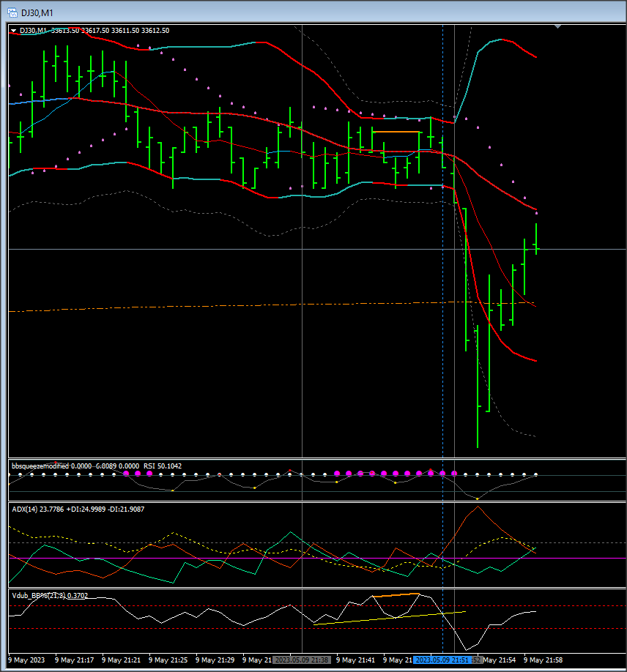Click the 9 May 21:29 time label
This screenshot has width=627, height=672.
[x=215, y=660]
